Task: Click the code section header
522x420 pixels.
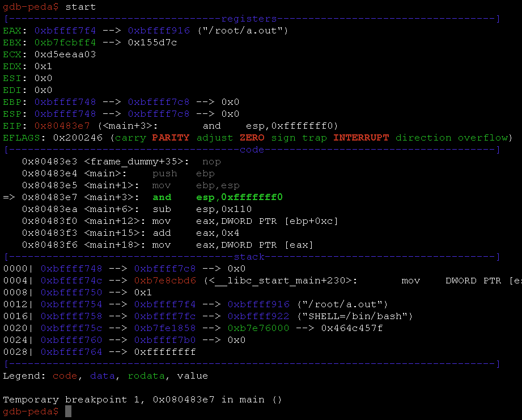Action: point(252,149)
